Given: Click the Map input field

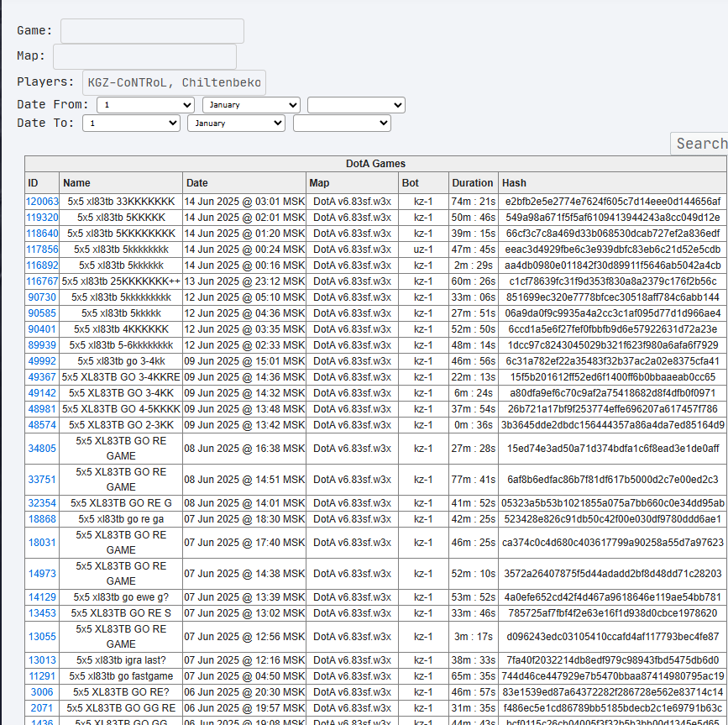Looking at the screenshot, I should click(x=145, y=56).
